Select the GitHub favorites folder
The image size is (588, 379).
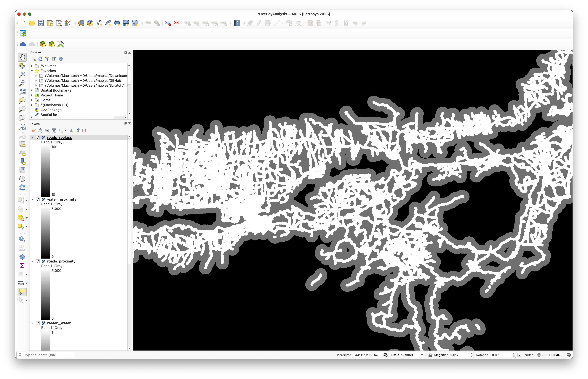tap(83, 81)
